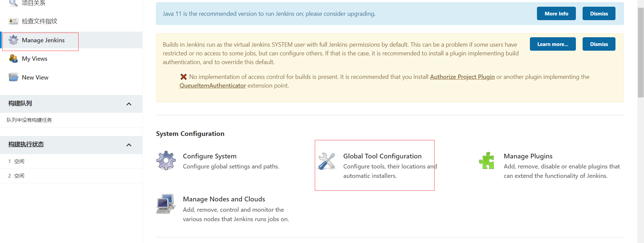Select New View in the sidebar
Image resolution: width=644 pixels, height=243 pixels.
click(x=35, y=78)
